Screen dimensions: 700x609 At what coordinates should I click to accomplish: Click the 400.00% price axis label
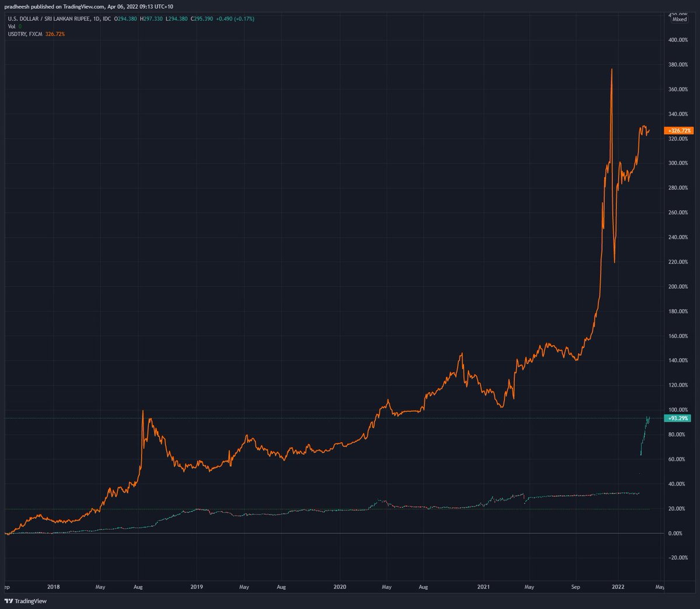(x=678, y=40)
